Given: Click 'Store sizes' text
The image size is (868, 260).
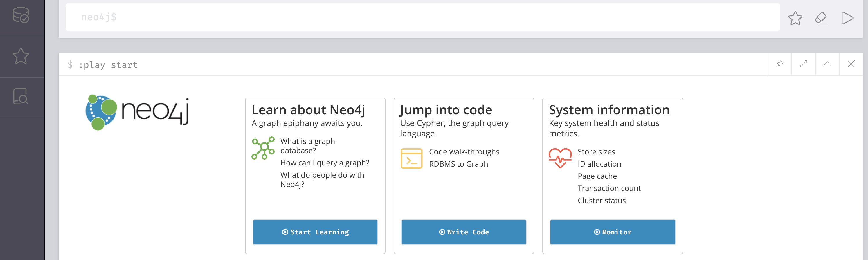Looking at the screenshot, I should tap(596, 152).
